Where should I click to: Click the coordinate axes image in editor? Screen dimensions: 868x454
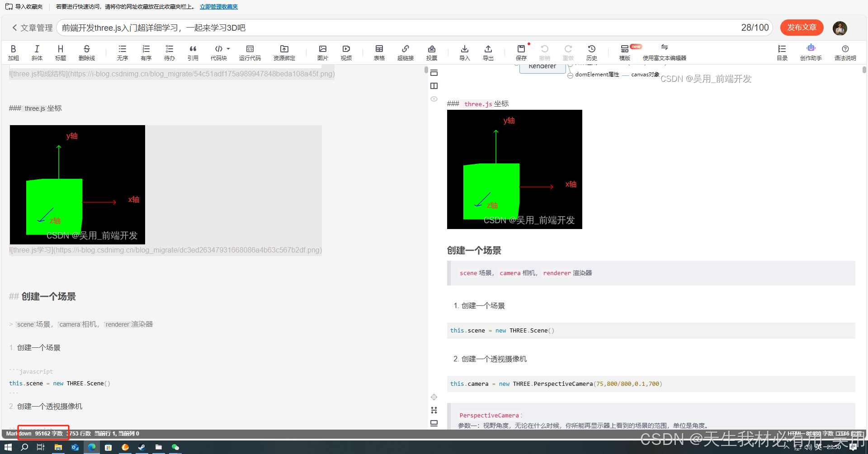[77, 185]
